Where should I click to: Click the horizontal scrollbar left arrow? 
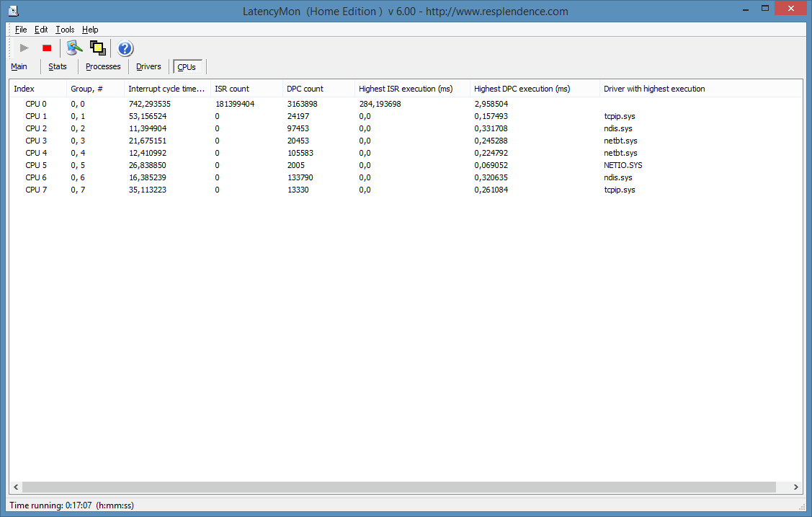(x=16, y=487)
